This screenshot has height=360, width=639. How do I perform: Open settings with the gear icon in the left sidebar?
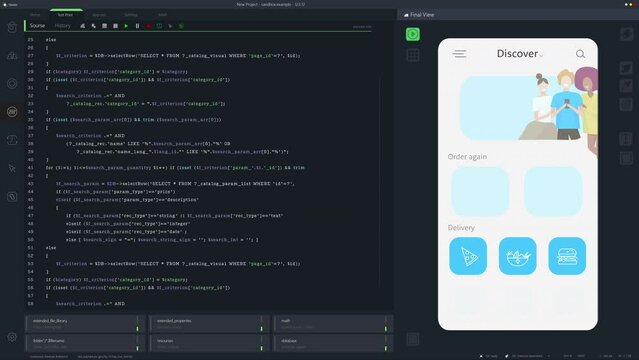[x=12, y=337]
